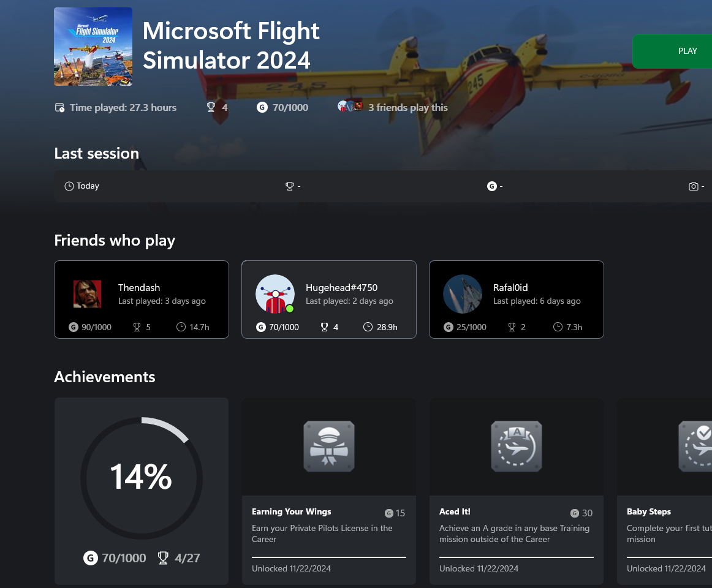Click the clock icon beside 14.7h
712x588 pixels.
(181, 327)
